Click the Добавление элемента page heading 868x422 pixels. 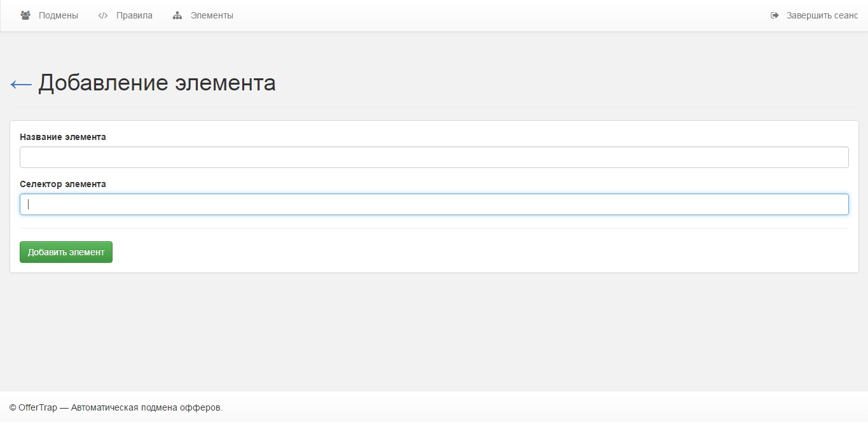(157, 83)
